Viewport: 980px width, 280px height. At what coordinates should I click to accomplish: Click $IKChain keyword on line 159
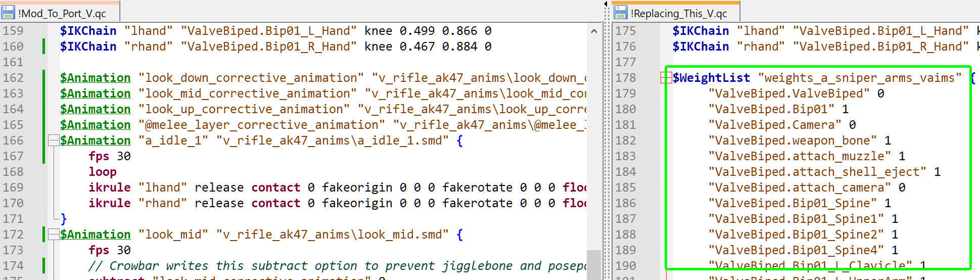click(88, 31)
